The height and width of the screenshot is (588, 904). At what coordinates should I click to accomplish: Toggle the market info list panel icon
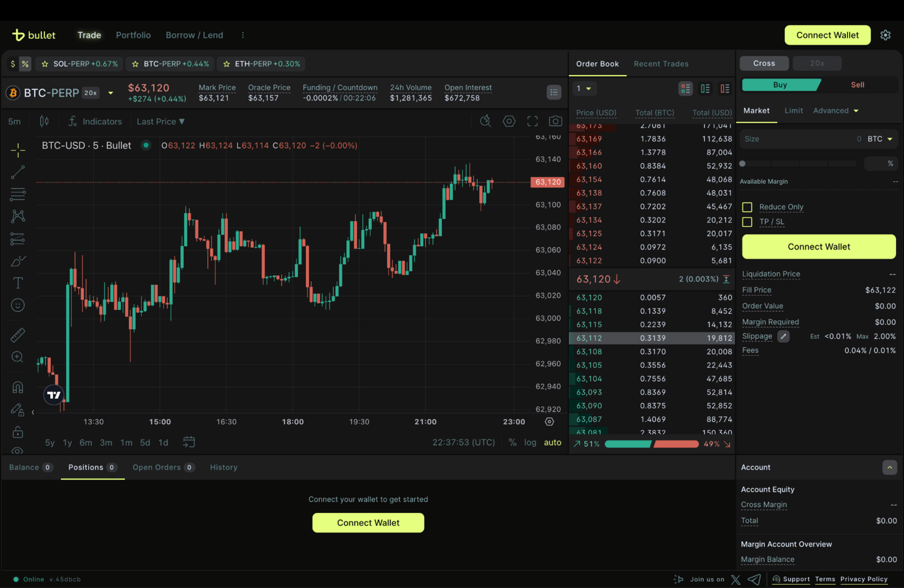(x=554, y=92)
